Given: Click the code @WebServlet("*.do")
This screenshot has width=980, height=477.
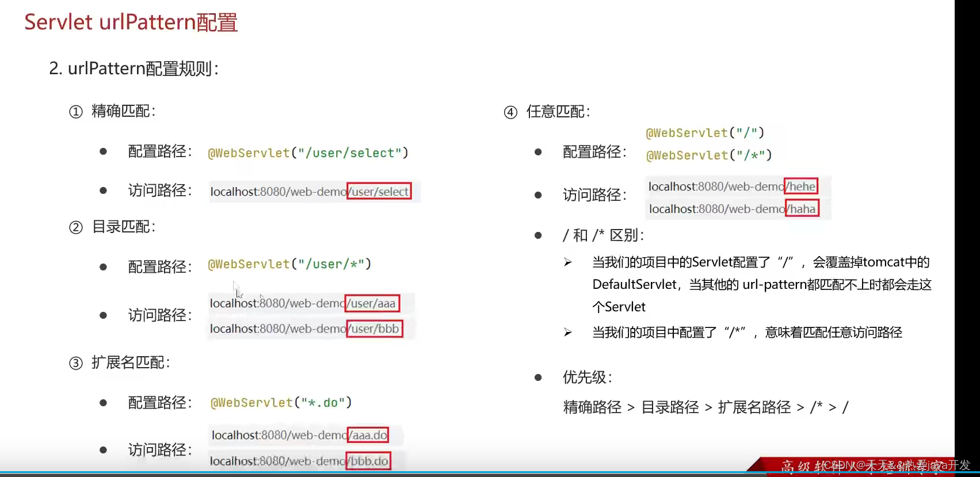Looking at the screenshot, I should [281, 403].
